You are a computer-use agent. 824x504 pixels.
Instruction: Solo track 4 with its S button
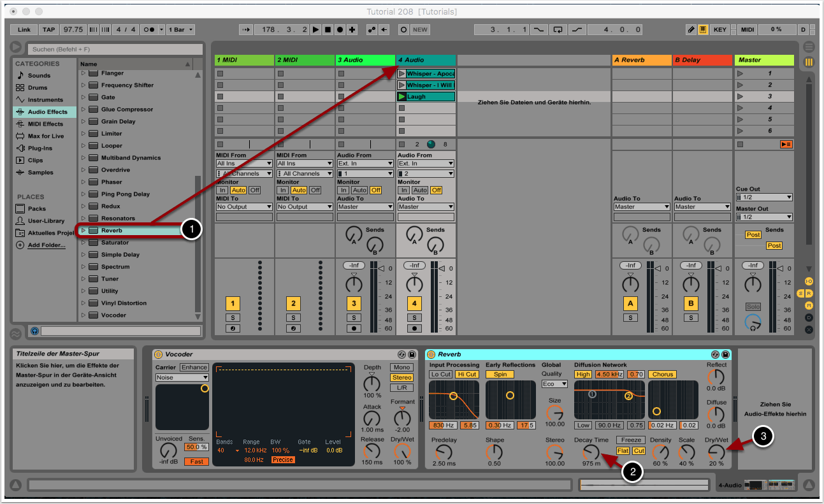[x=414, y=317]
